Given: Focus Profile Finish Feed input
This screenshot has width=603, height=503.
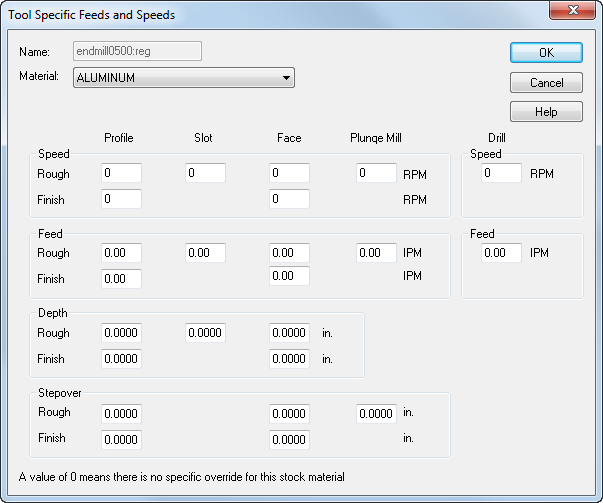Looking at the screenshot, I should (121, 279).
